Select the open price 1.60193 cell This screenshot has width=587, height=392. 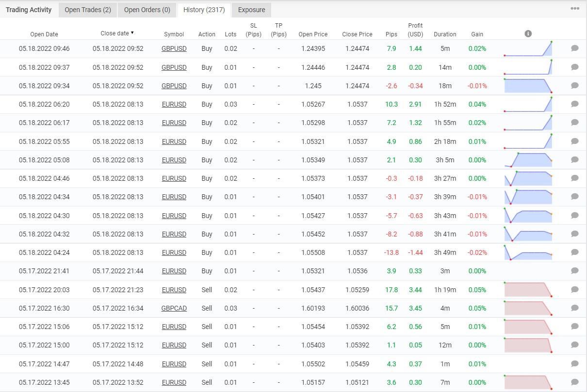tap(313, 308)
